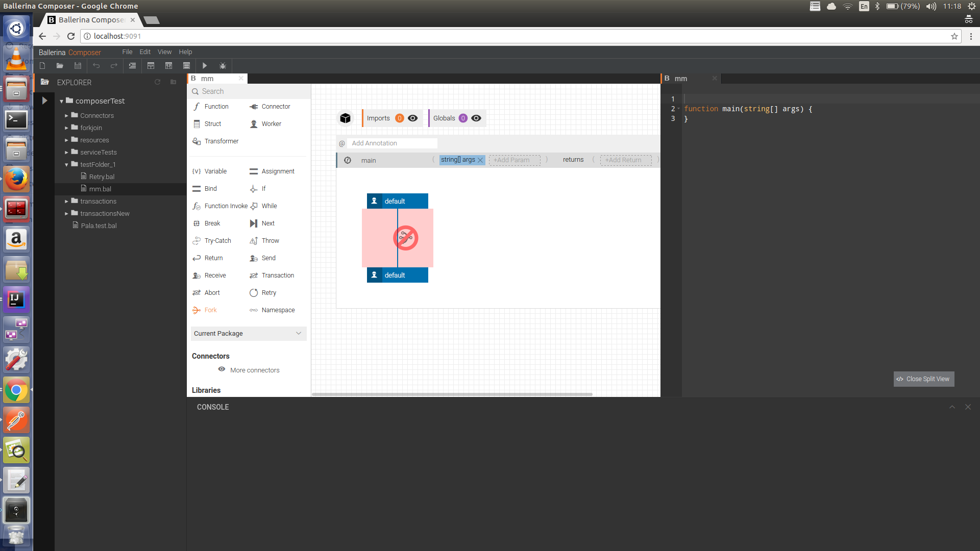The image size is (980, 551).
Task: Expand the transactions folder
Action: point(66,202)
